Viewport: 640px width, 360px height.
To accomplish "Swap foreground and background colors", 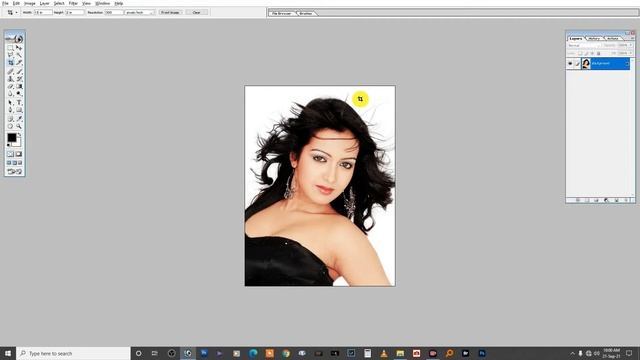I will [x=20, y=134].
